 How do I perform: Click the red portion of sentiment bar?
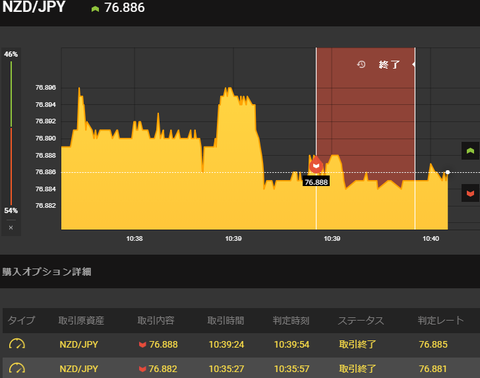click(x=11, y=166)
